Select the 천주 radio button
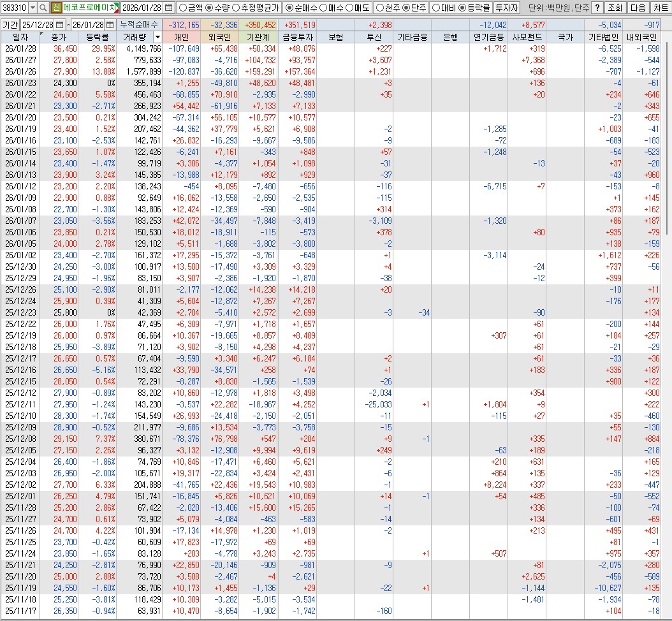 [380, 8]
